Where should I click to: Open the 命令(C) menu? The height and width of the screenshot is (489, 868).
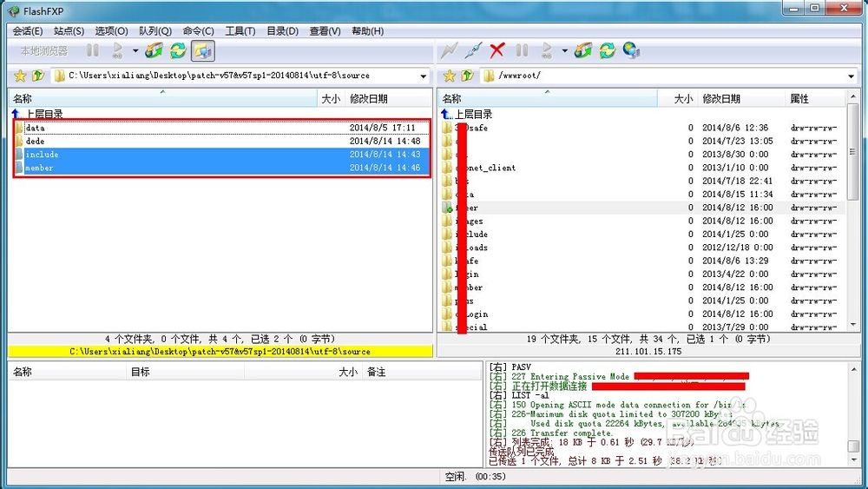pyautogui.click(x=198, y=31)
